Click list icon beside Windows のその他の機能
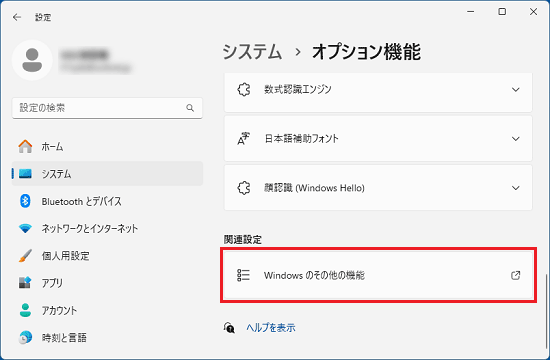The image size is (550, 360). [243, 275]
